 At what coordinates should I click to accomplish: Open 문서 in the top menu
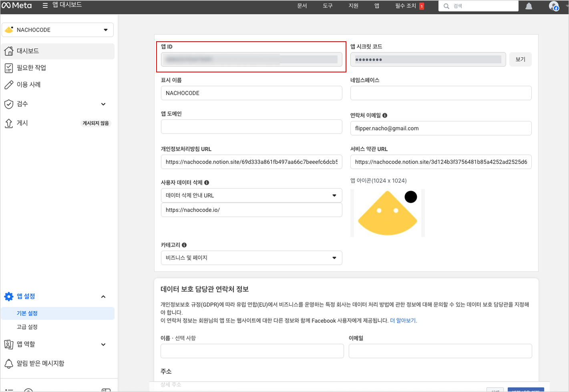(302, 6)
